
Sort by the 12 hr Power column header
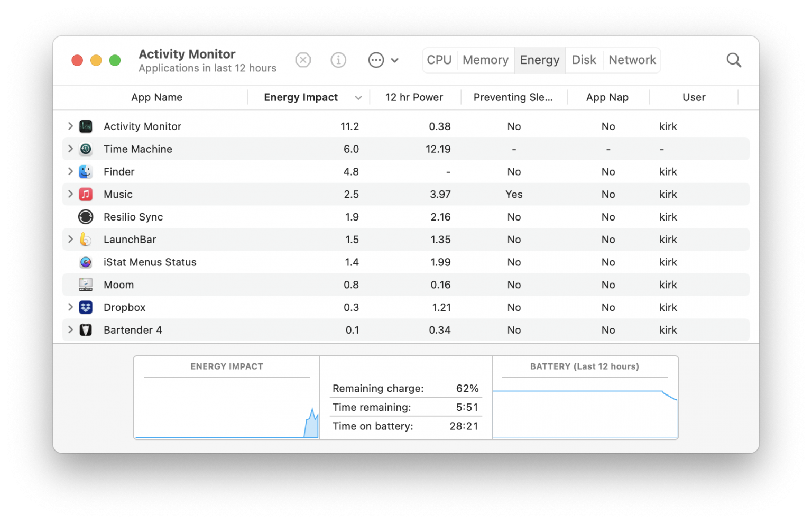(x=414, y=97)
